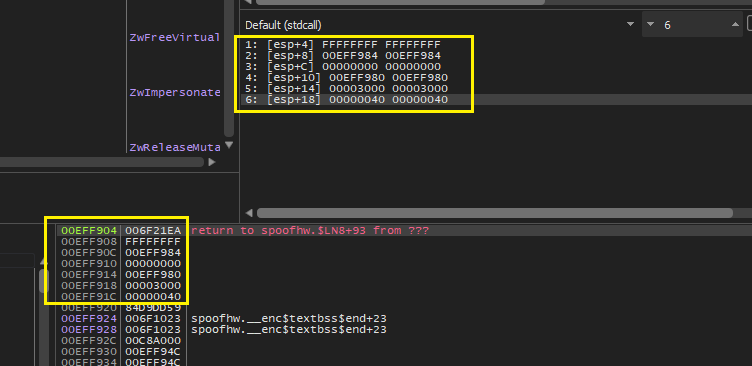Toggle the checkbox beside the argument count

click(750, 24)
